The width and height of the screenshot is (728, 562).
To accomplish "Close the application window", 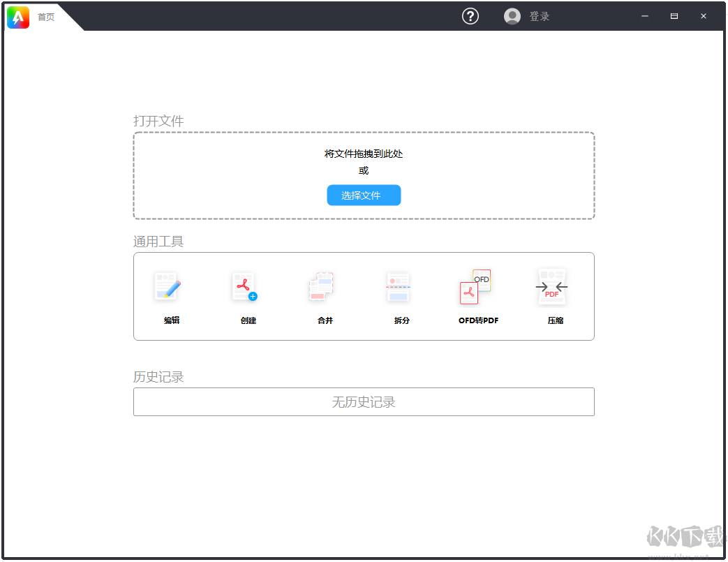I will tap(704, 16).
